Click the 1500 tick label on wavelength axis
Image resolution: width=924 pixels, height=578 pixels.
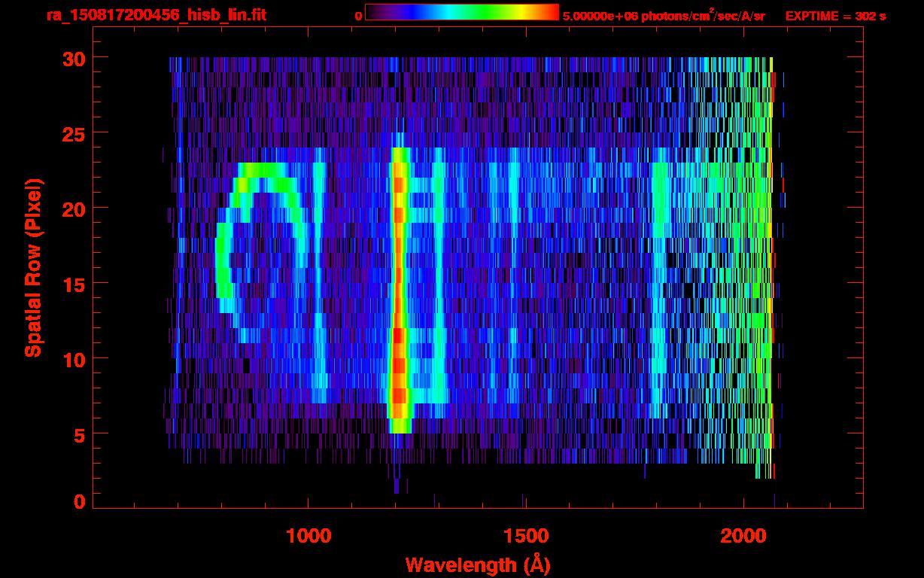pos(525,536)
